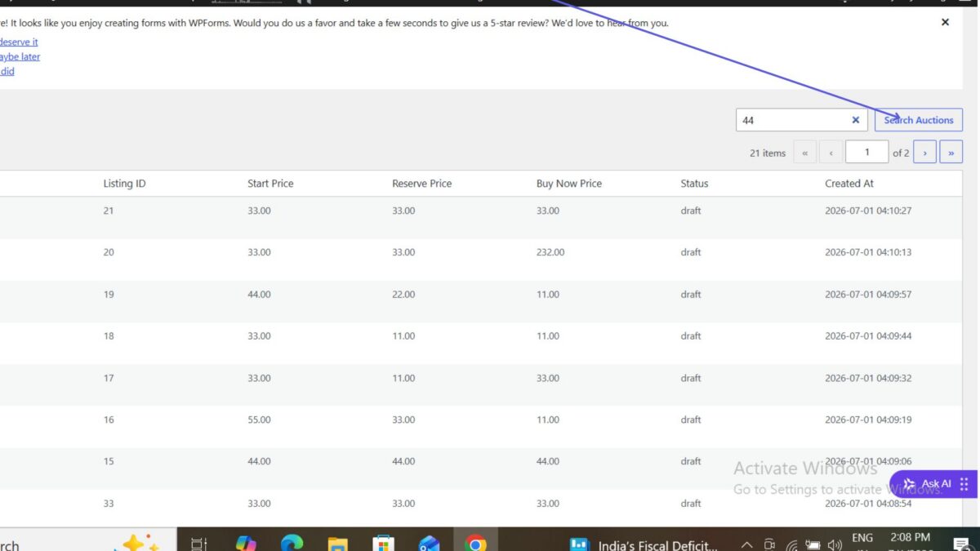Viewport: 980px width, 551px height.
Task: Jump to the last page
Action: click(x=951, y=153)
